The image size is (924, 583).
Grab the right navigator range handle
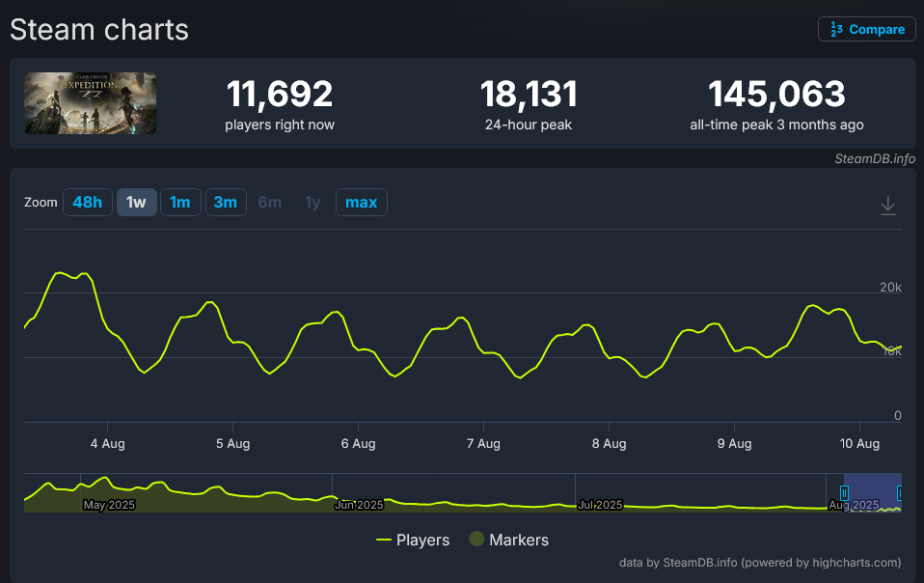click(x=899, y=492)
